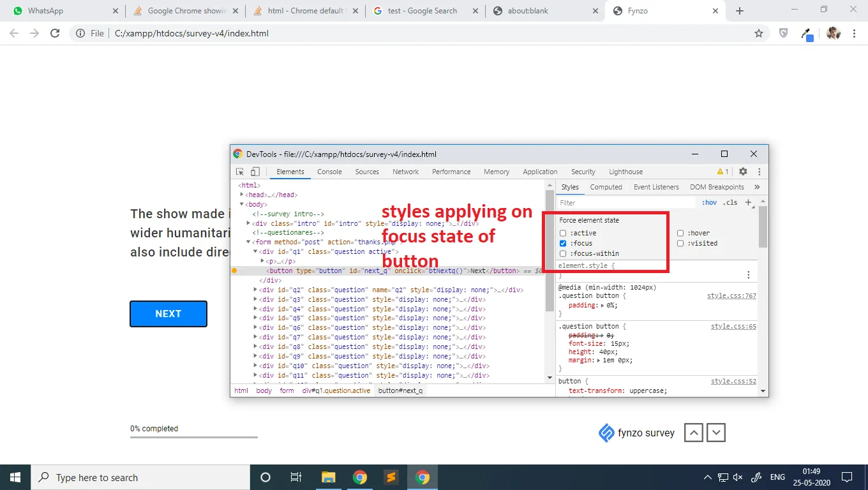Image resolution: width=868 pixels, height=490 pixels.
Task: Toggle the :hov element state panel
Action: pyautogui.click(x=709, y=203)
